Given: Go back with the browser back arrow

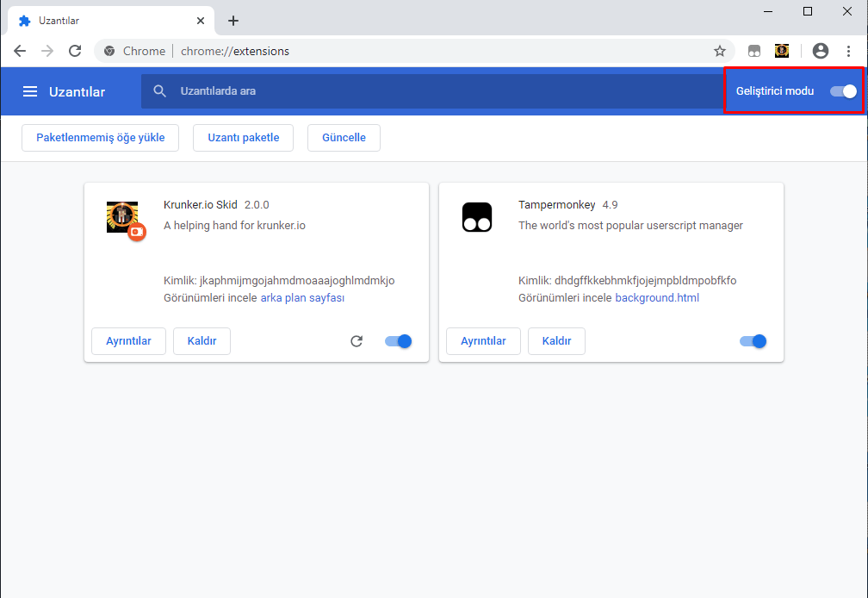Looking at the screenshot, I should 20,51.
